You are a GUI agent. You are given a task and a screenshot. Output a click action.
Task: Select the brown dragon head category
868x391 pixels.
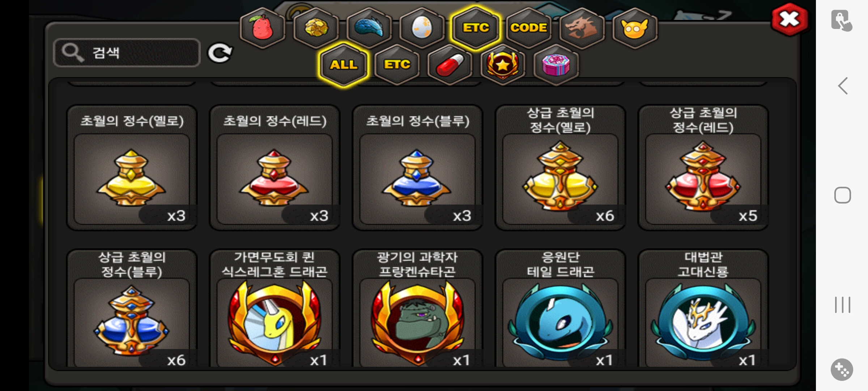[x=582, y=28]
